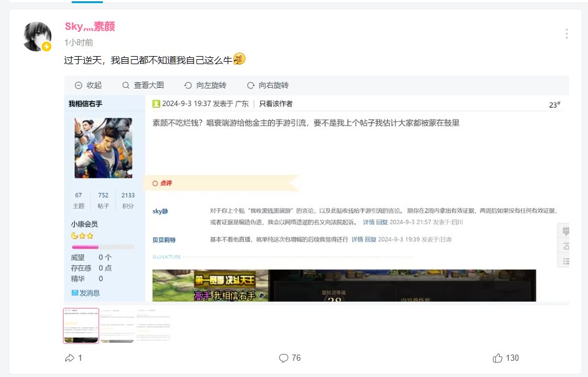This screenshot has height=377, width=588.
Task: Open the three-dot post options menu
Action: (567, 34)
